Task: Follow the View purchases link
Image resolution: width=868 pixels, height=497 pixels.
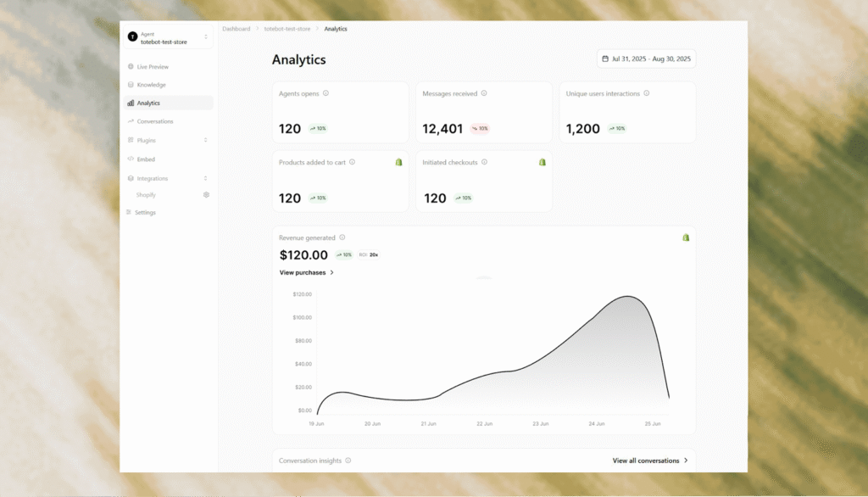Action: point(306,273)
